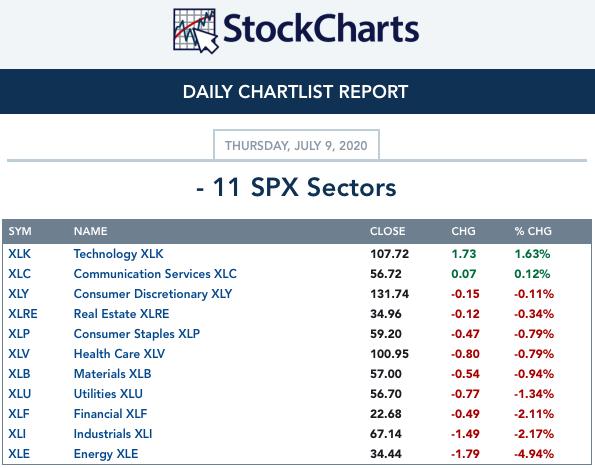Open the XLK symbol link
The width and height of the screenshot is (595, 468).
[19, 254]
